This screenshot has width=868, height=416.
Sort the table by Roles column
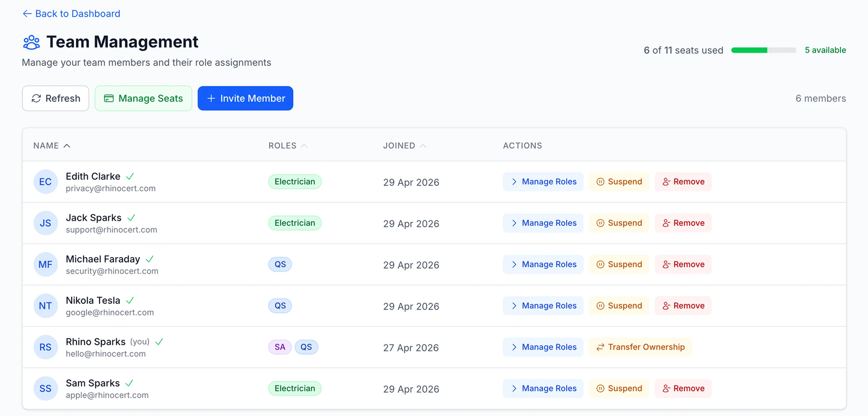(288, 146)
